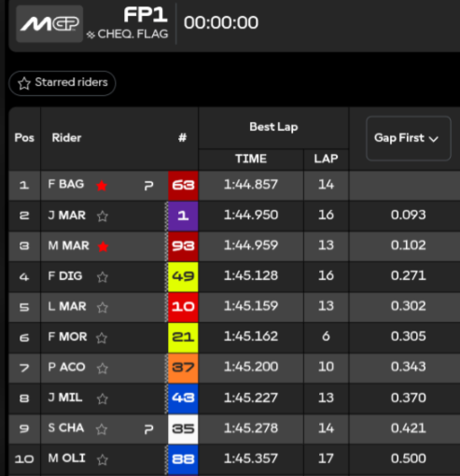Star rider S CHA
460x476 pixels.
tap(102, 429)
